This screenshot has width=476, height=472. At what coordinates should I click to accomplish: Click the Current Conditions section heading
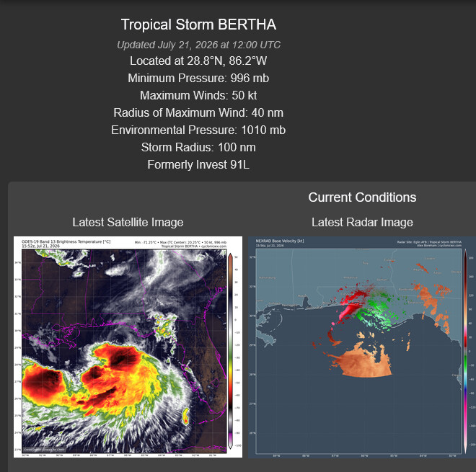(x=362, y=197)
